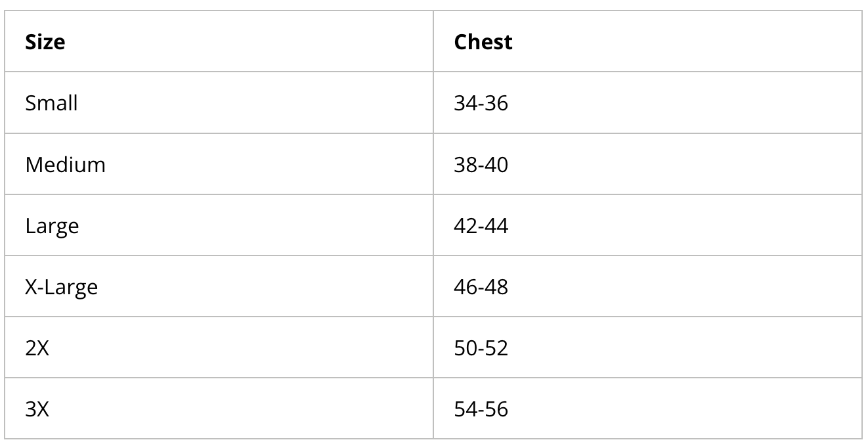868x444 pixels.
Task: Select the 2X size cell
Action: point(37,348)
